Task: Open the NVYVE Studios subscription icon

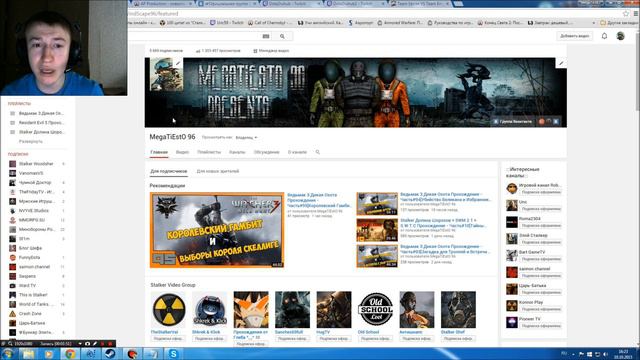Action: tap(13, 211)
